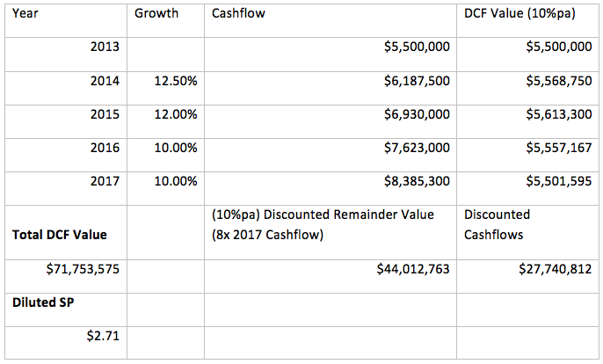Click the 2014 year cell

(105, 80)
